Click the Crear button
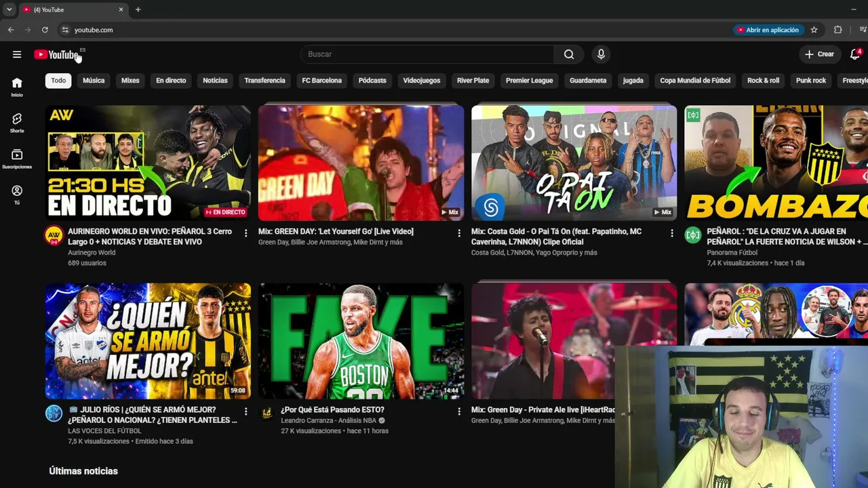Screen dimensions: 868x488 click(x=819, y=54)
